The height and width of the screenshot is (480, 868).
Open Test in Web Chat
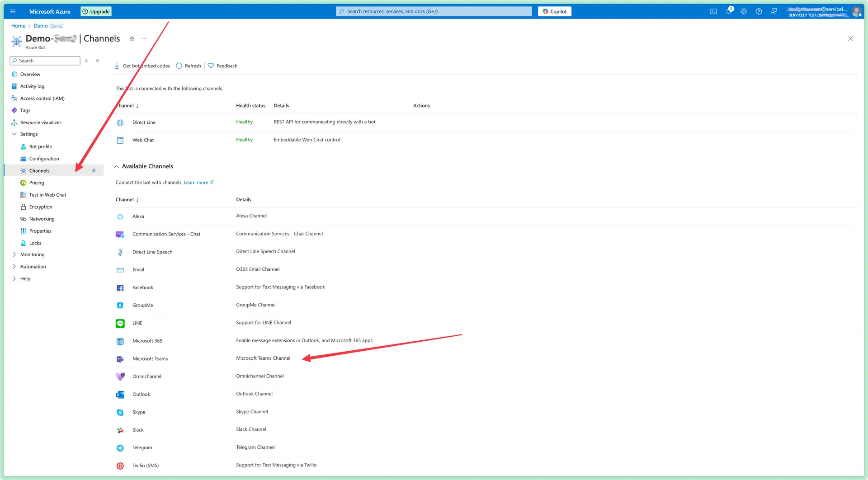click(48, 195)
